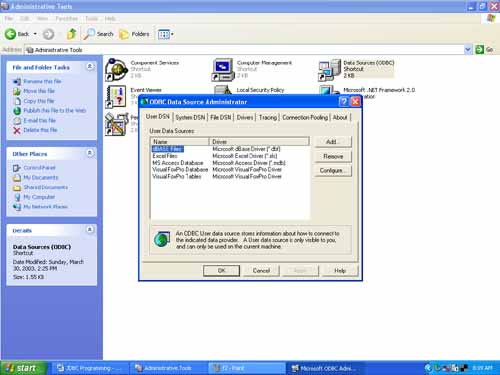
Task: Open Control Panel from Other Places
Action: tap(39, 168)
